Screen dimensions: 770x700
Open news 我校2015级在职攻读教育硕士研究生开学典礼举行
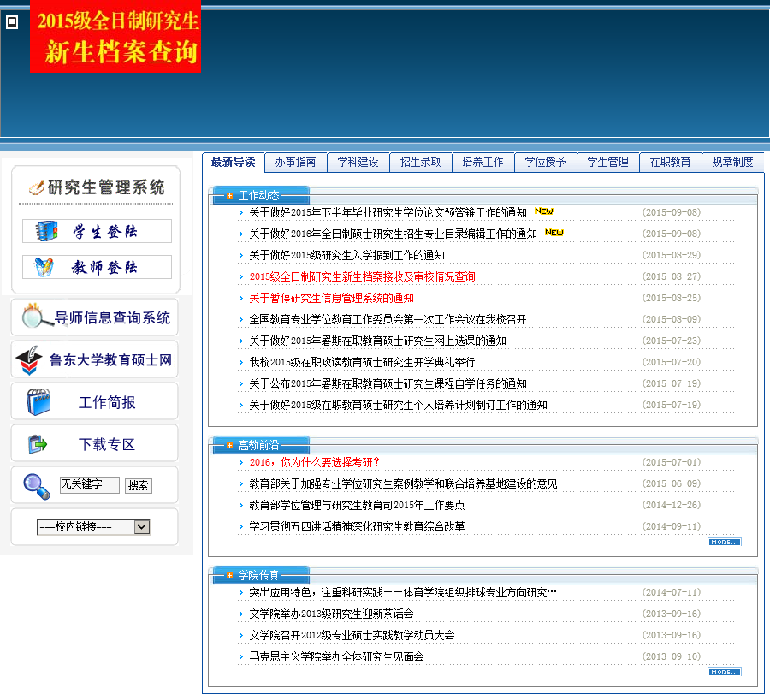coord(362,362)
